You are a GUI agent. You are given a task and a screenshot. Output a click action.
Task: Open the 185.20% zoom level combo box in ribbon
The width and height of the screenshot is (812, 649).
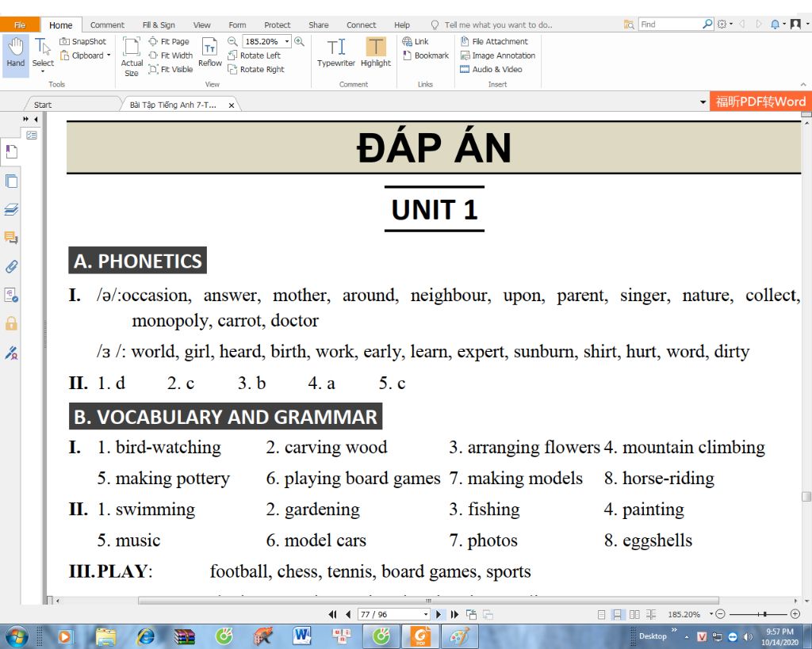(x=266, y=41)
